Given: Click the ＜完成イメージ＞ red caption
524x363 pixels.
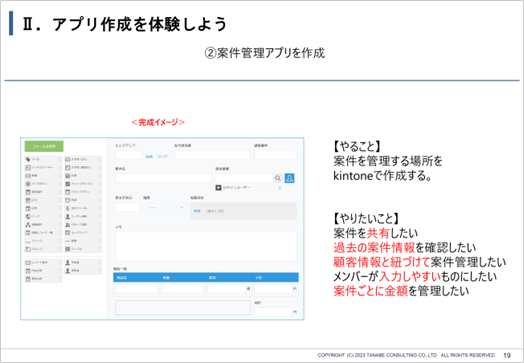Looking at the screenshot, I should (158, 122).
